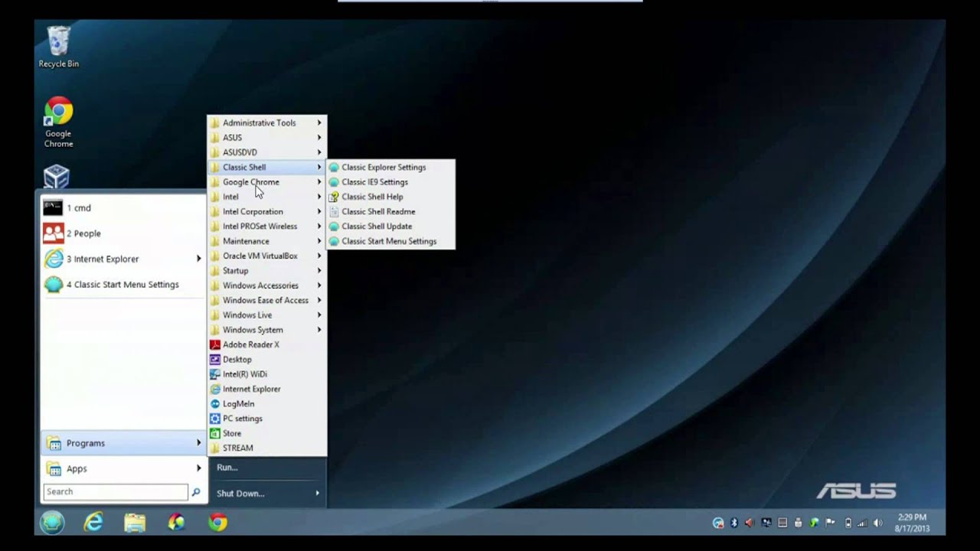Image resolution: width=980 pixels, height=551 pixels.
Task: Expand the Shut Down... options arrow
Action: pos(318,494)
